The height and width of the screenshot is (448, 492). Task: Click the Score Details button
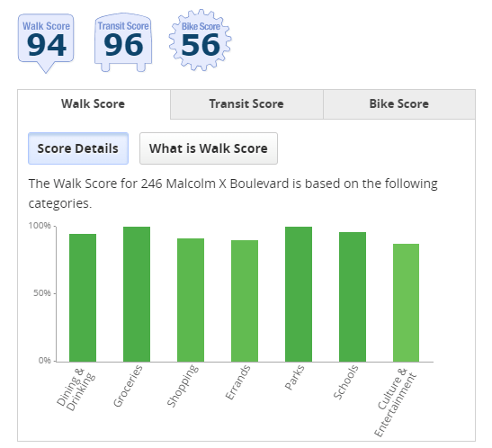click(78, 148)
